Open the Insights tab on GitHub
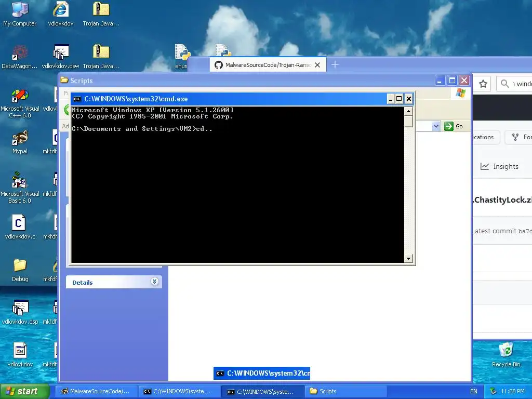Screen dimensions: 532x399 click(499, 166)
